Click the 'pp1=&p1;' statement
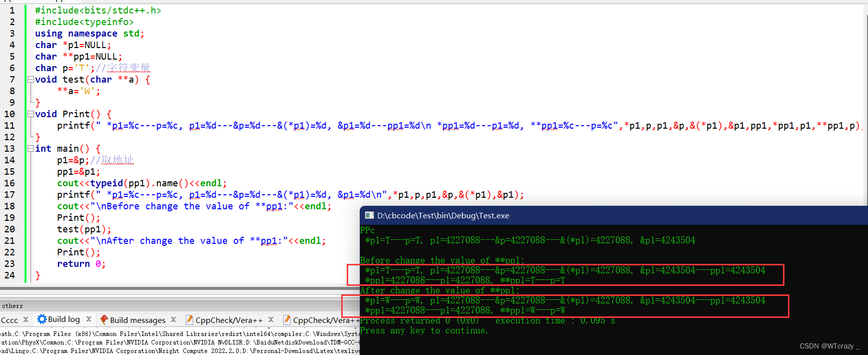868x355 pixels. point(79,172)
